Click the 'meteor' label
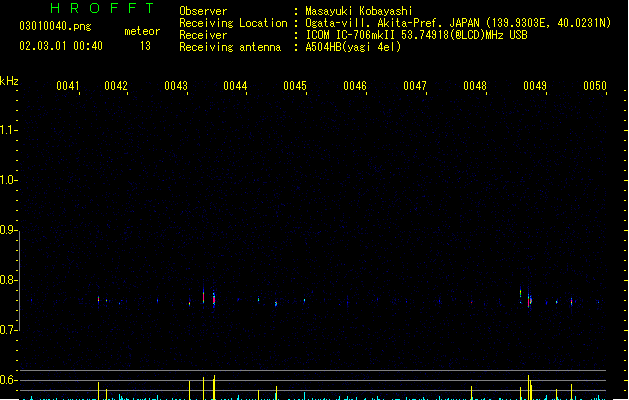 click(142, 31)
